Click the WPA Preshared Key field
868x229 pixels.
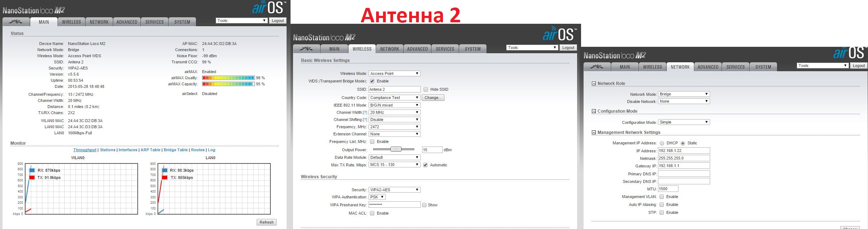coord(394,205)
